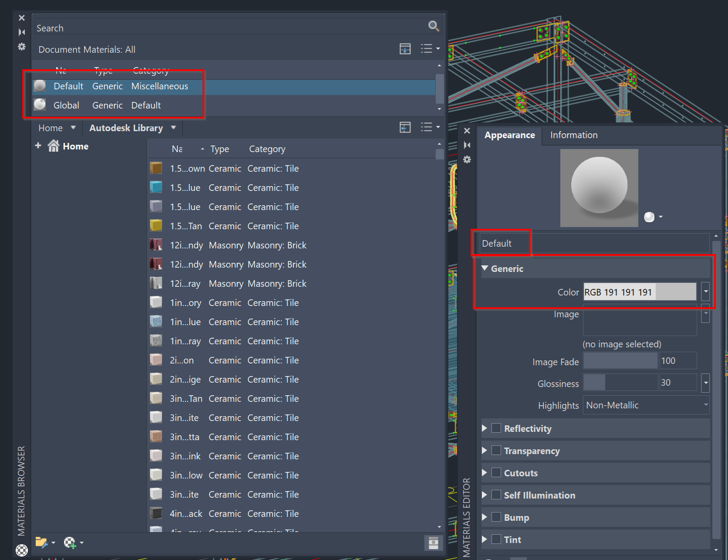Open the Autodesk Library dropdown arrow
The image size is (728, 560).
[x=173, y=128]
